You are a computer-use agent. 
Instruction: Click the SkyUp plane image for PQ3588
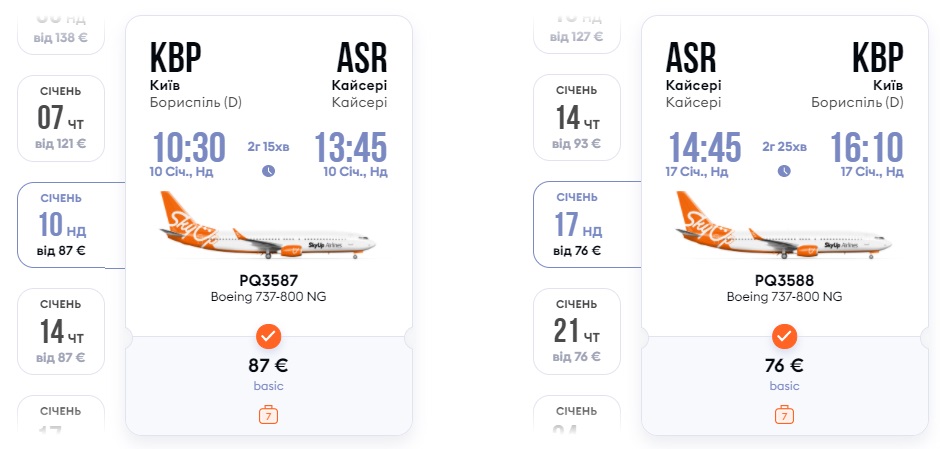click(784, 228)
